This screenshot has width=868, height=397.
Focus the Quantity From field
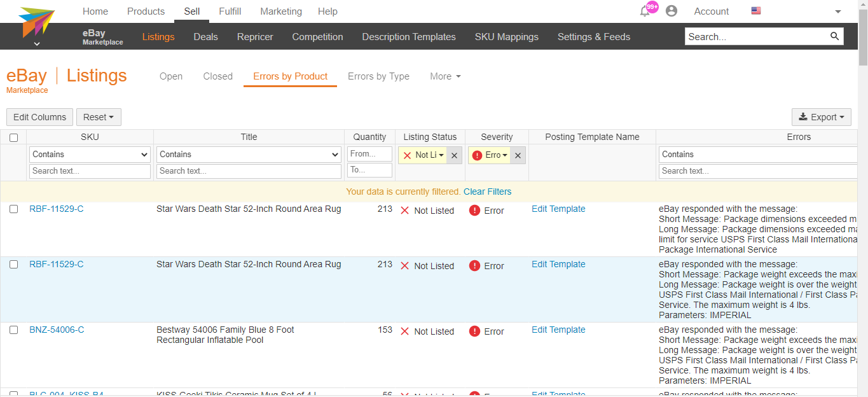[x=369, y=154]
